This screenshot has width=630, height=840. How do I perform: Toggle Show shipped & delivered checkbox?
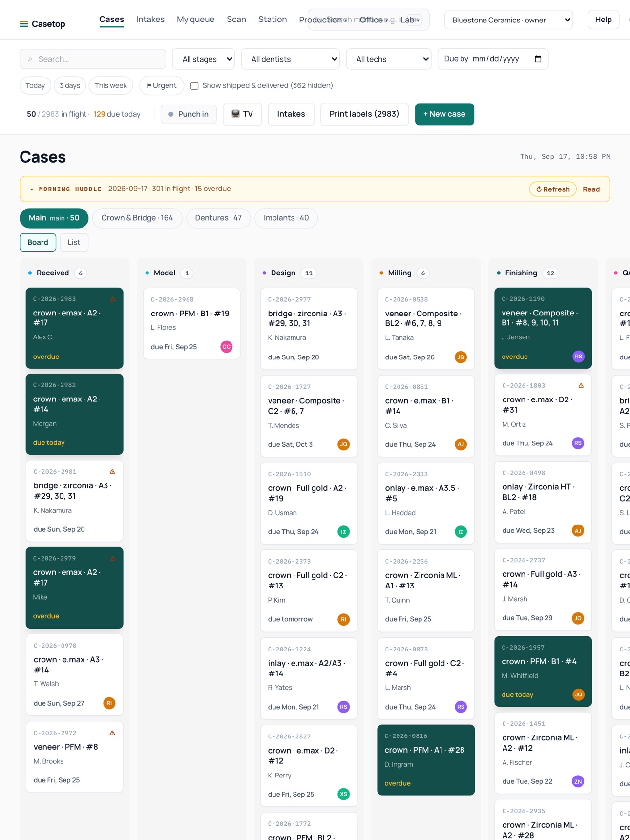coord(194,85)
